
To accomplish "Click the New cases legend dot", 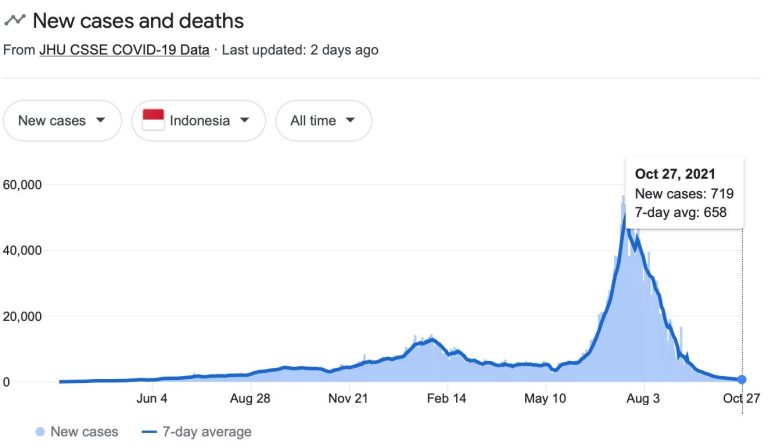I will 39,432.
